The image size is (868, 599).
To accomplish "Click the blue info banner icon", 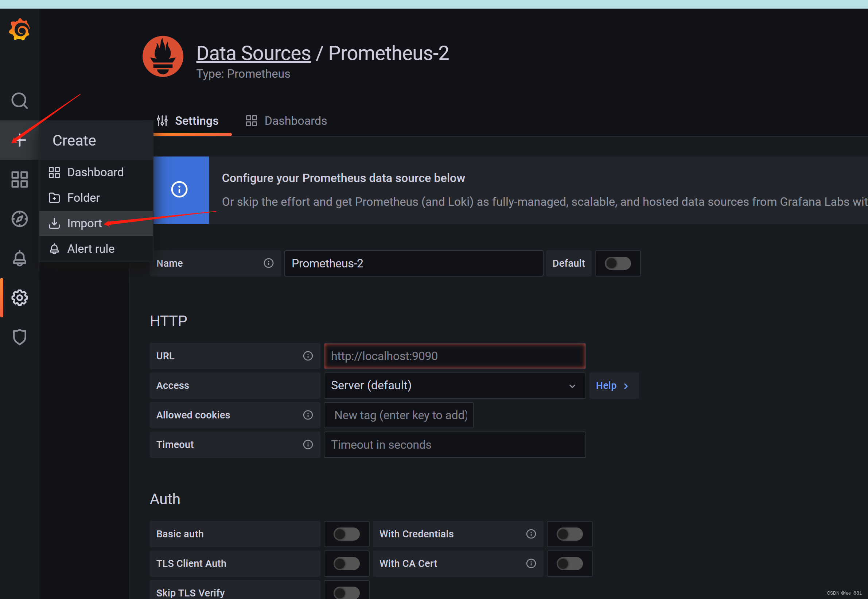I will (179, 190).
